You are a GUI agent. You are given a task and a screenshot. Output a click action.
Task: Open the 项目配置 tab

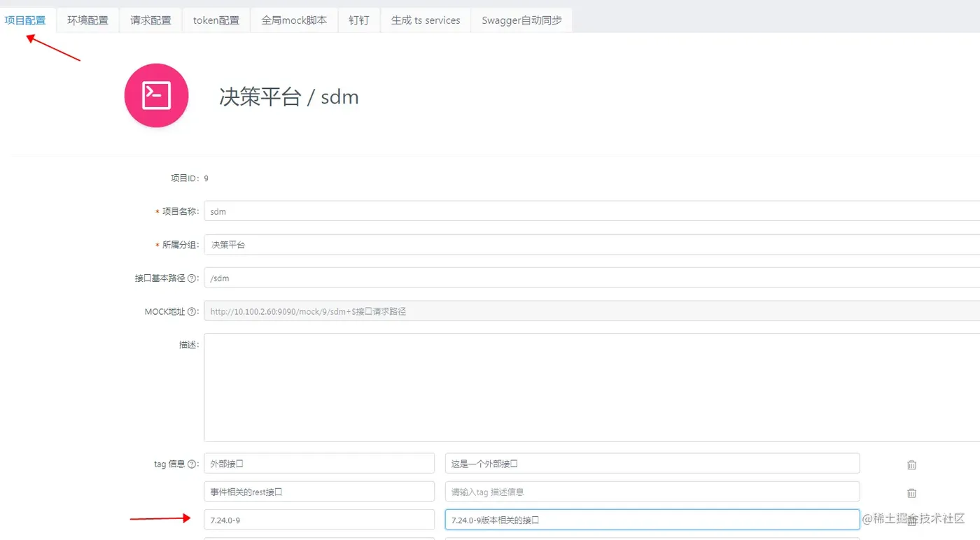pos(25,20)
